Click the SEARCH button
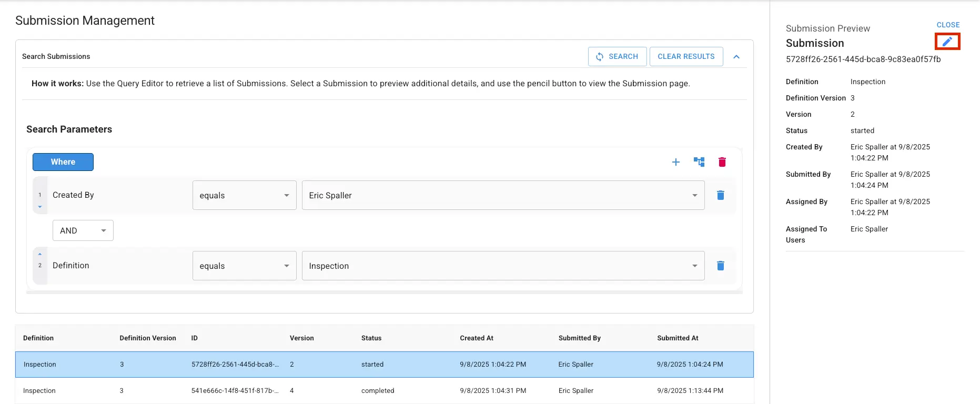 point(617,56)
